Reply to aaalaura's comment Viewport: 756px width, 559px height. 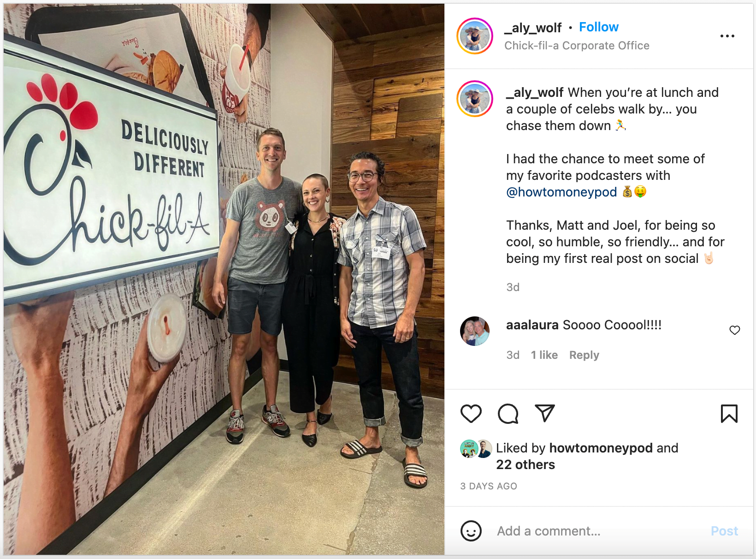[584, 355]
